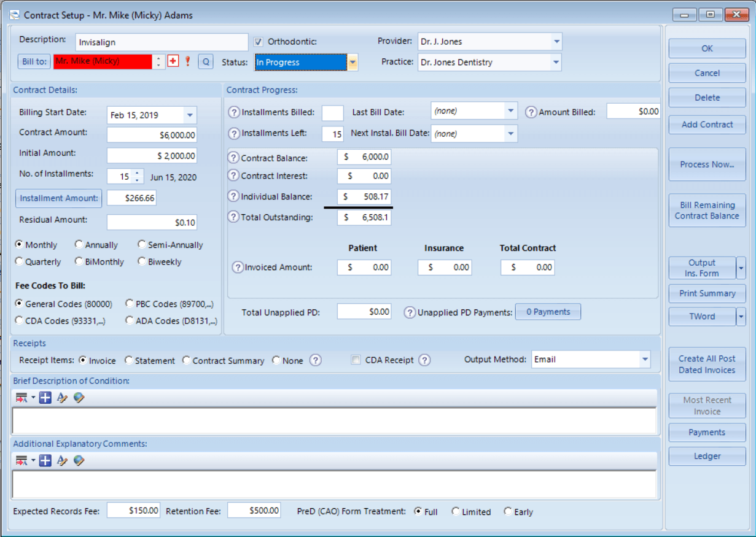756x537 pixels.
Task: Open the Practice dropdown
Action: (x=556, y=62)
